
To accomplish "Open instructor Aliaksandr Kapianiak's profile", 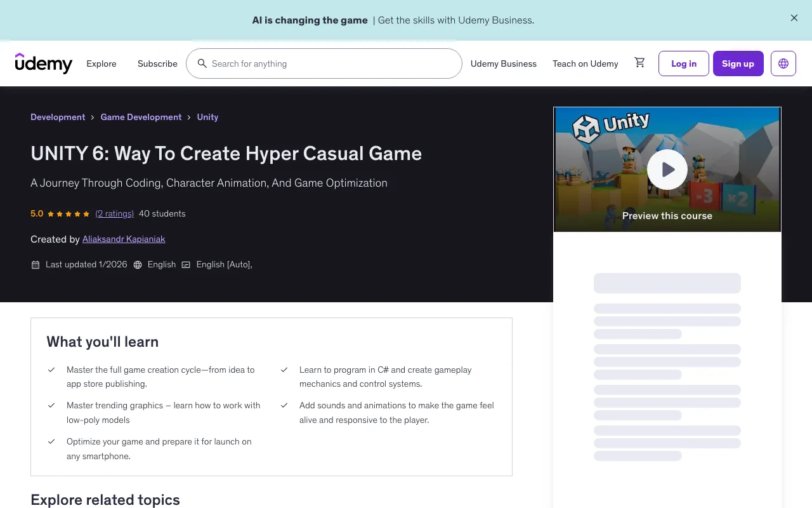I will 123,239.
